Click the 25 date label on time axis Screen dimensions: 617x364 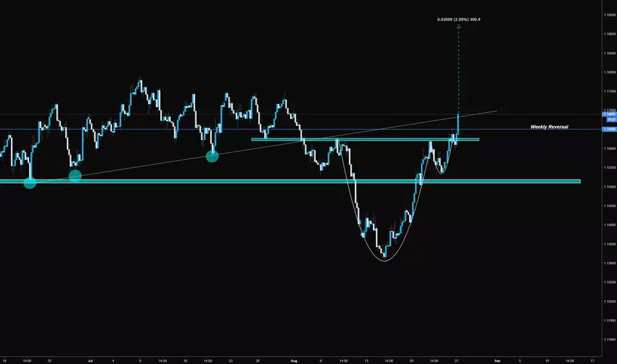tap(49, 361)
